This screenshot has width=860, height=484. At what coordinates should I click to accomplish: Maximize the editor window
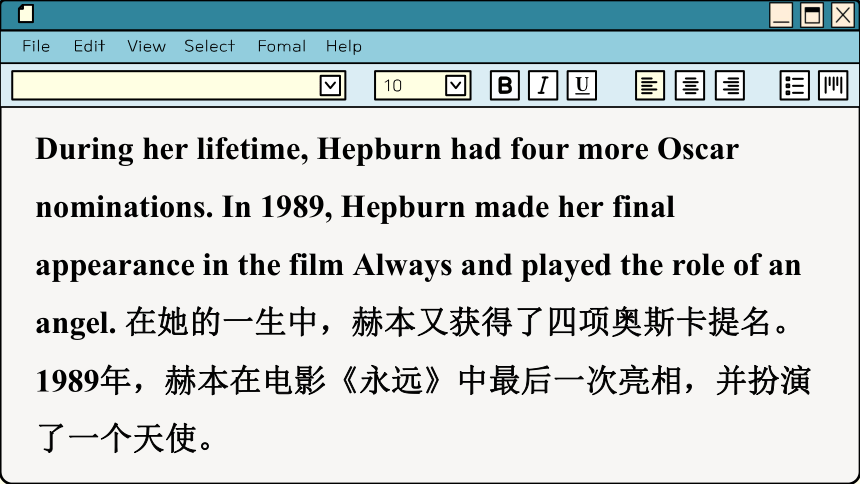tap(812, 15)
